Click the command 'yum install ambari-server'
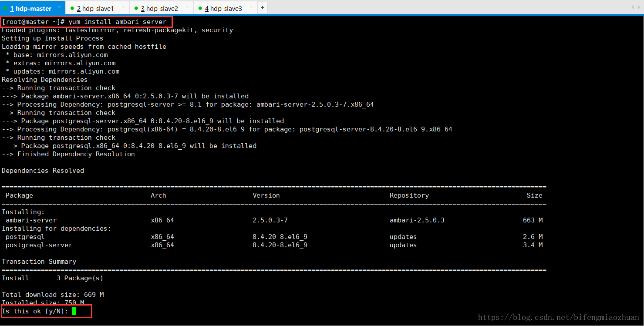This screenshot has height=326, width=644. pos(118,22)
